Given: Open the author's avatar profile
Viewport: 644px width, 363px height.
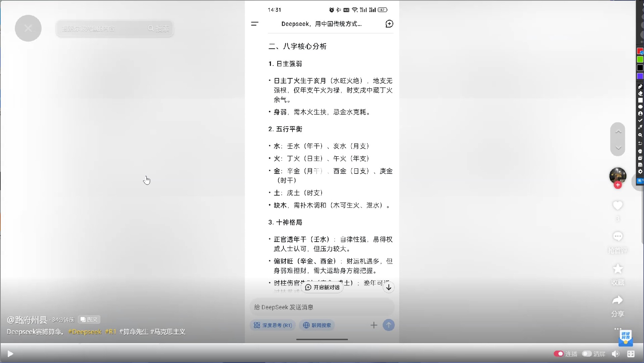Looking at the screenshot, I should tap(618, 175).
